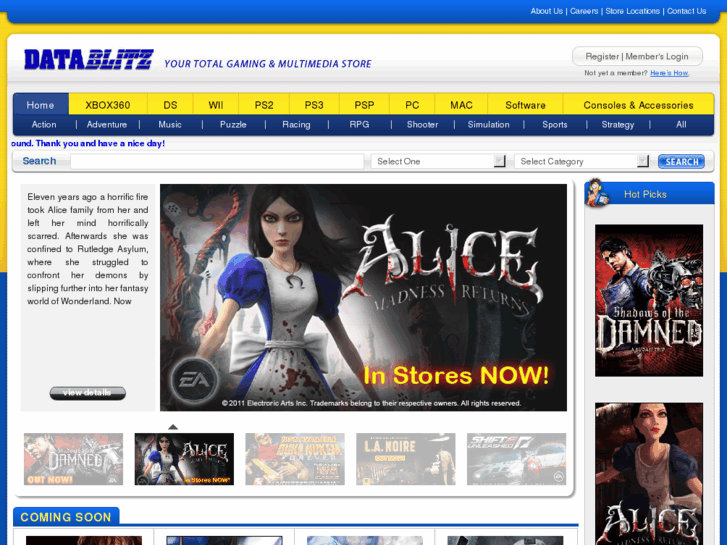The width and height of the screenshot is (727, 545).
Task: Click the Here's How link
Action: pyautogui.click(x=669, y=73)
